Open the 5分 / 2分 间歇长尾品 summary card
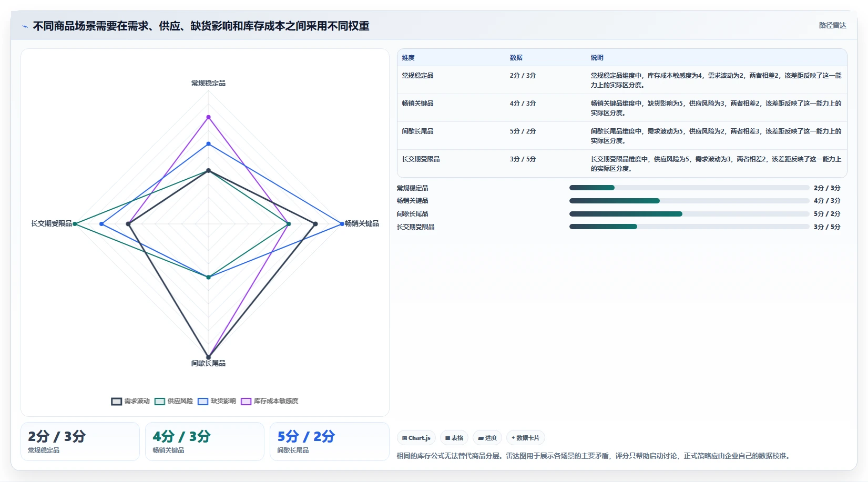Viewport: 868px width, 482px height. pos(329,442)
